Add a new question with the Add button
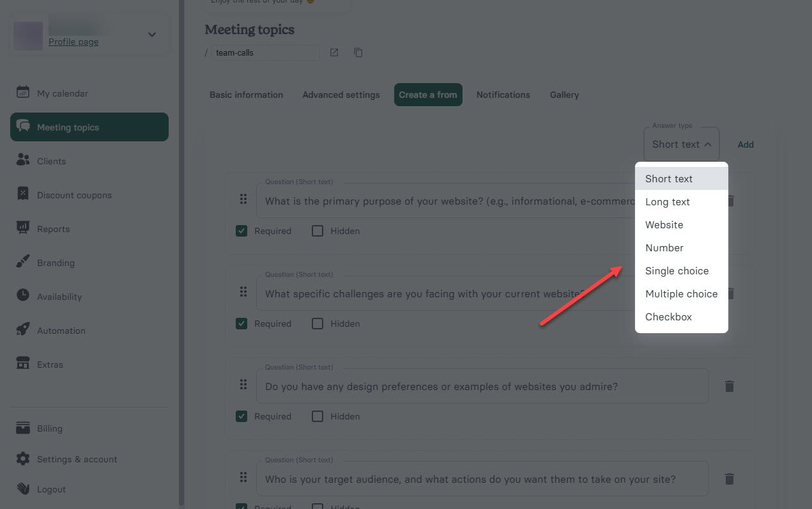Viewport: 812px width, 509px height. pos(745,144)
